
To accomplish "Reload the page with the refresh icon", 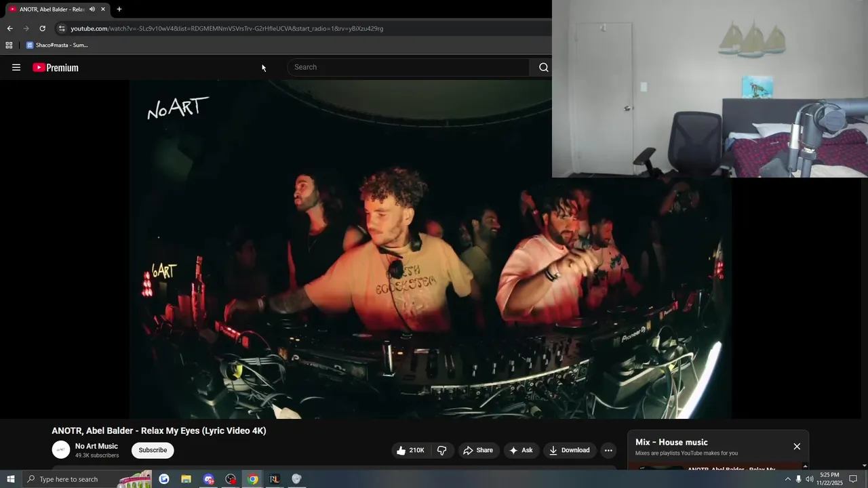I will (42, 28).
